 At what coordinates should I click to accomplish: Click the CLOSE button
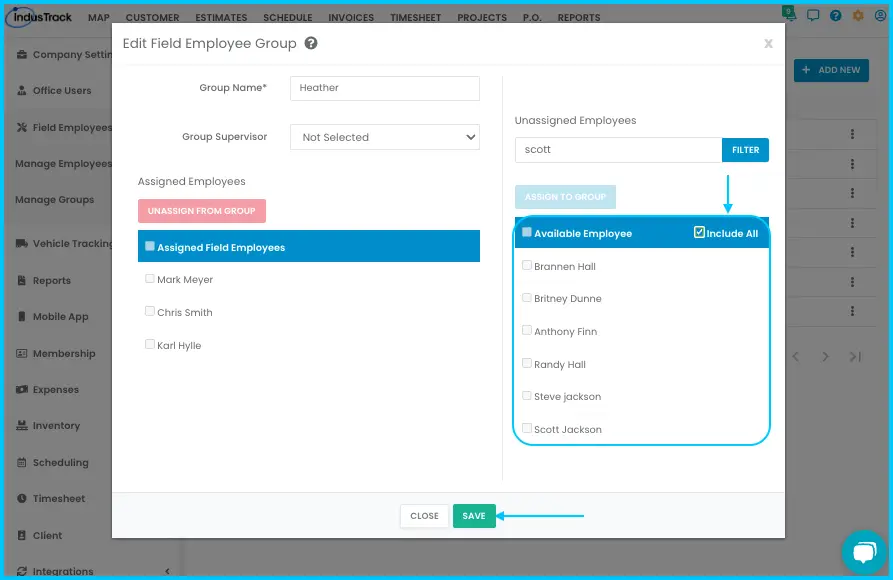point(424,516)
